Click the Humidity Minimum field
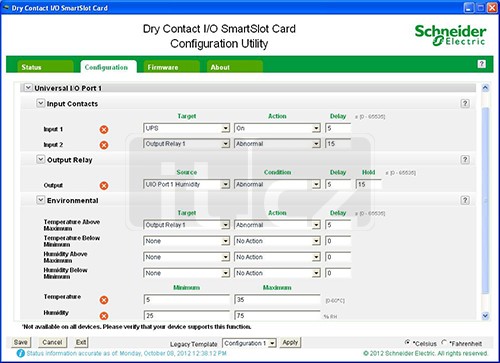The image size is (500, 363). [x=187, y=315]
